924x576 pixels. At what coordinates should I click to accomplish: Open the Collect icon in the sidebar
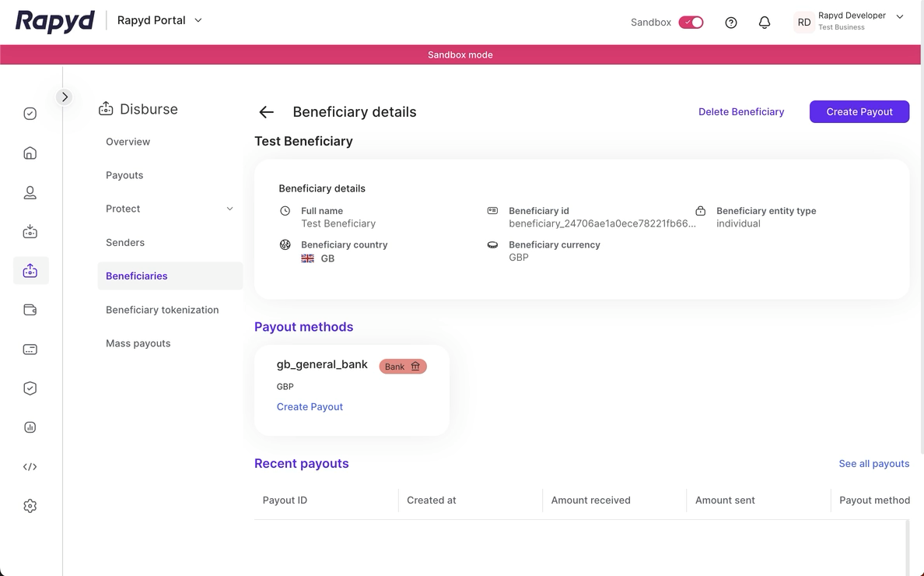pos(30,231)
